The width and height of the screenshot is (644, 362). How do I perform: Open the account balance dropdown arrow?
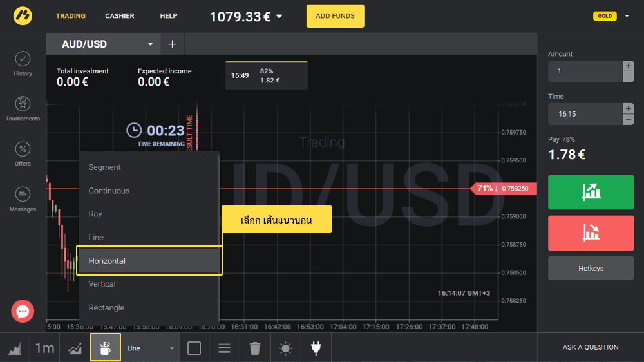279,17
